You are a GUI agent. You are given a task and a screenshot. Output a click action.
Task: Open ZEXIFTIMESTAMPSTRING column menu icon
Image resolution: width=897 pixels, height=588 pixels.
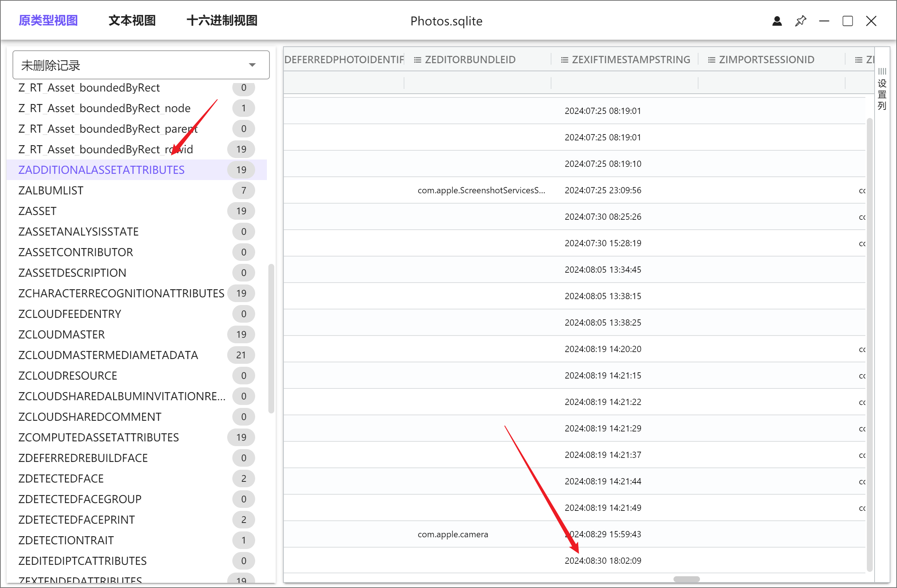564,60
